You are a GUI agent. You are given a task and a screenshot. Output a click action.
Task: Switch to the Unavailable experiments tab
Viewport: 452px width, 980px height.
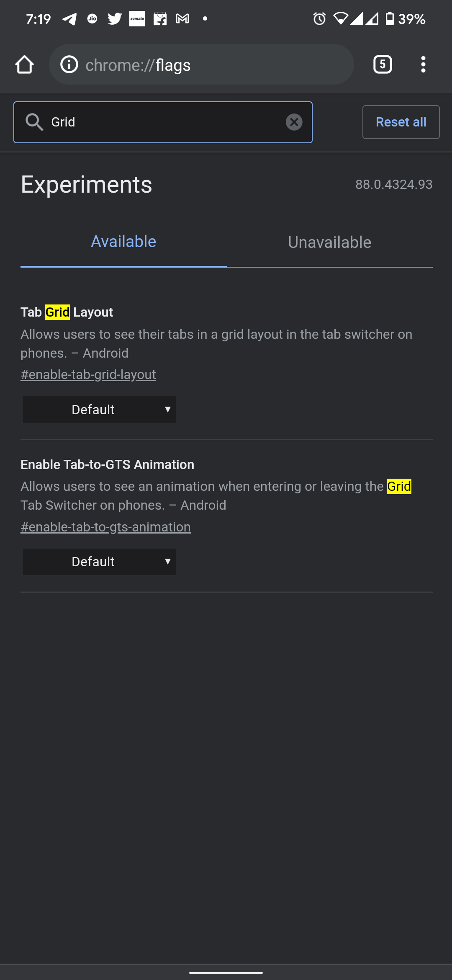[329, 242]
